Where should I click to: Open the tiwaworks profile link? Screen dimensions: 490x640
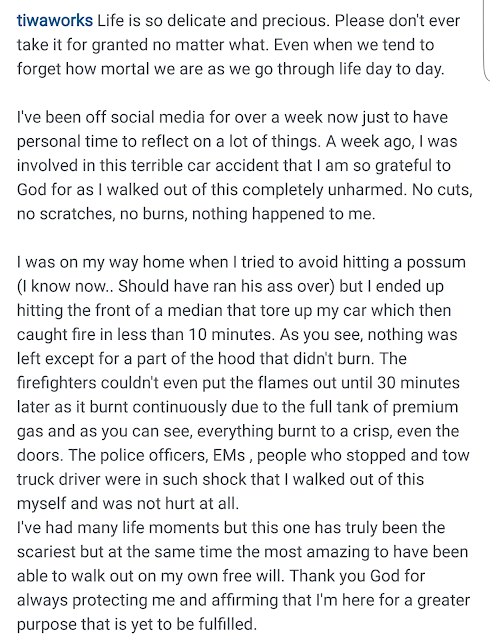click(x=55, y=20)
